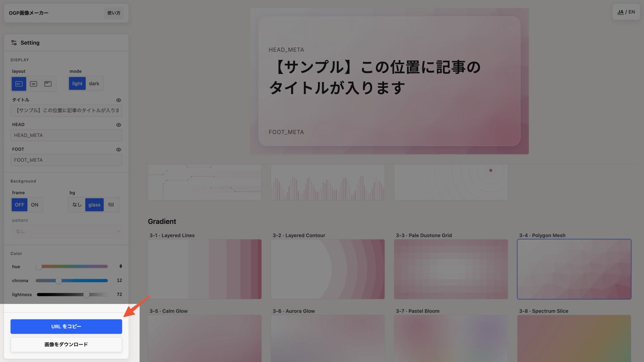Switch language to EN
Screen dimensions: 644x362
[632, 12]
